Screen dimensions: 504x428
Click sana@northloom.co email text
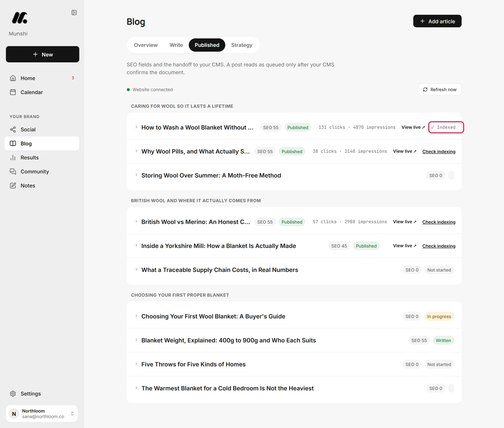pos(43,417)
